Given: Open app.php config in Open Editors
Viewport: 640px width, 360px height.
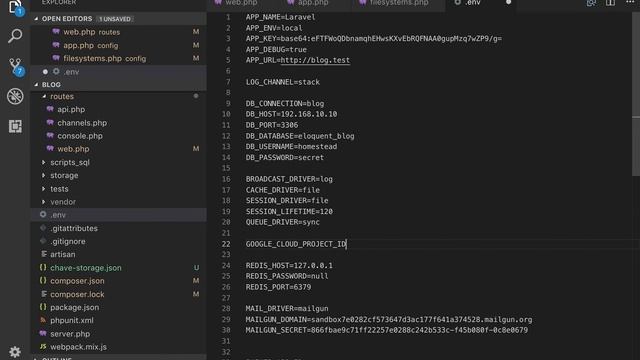Looking at the screenshot, I should pyautogui.click(x=118, y=45).
